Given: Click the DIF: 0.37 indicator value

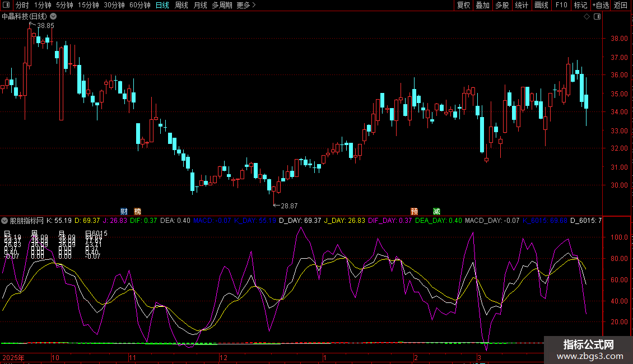Looking at the screenshot, I should [144, 221].
